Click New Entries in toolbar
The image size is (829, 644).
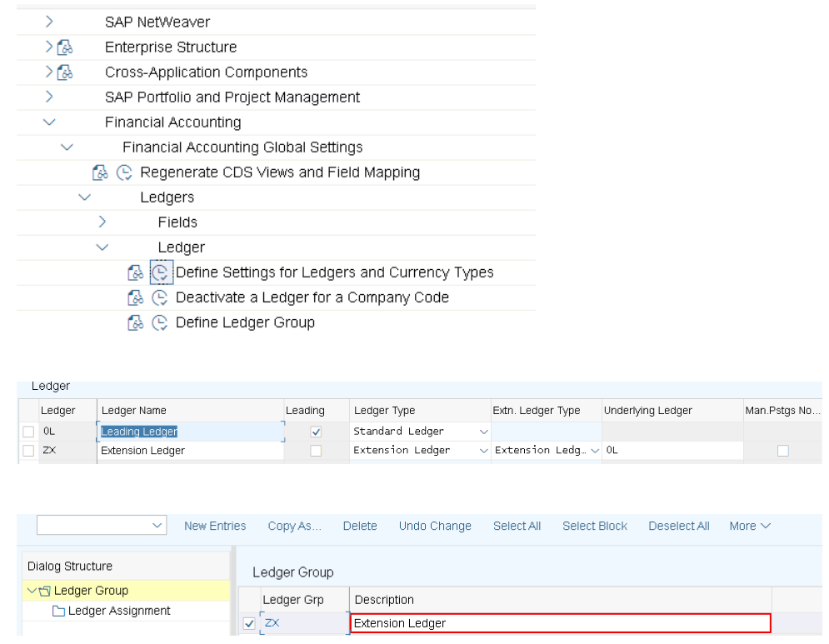[x=215, y=526]
